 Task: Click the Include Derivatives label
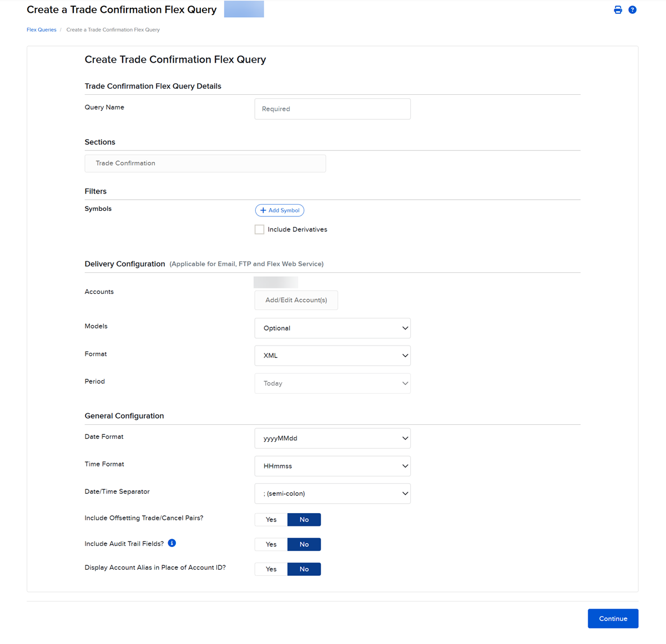point(297,230)
